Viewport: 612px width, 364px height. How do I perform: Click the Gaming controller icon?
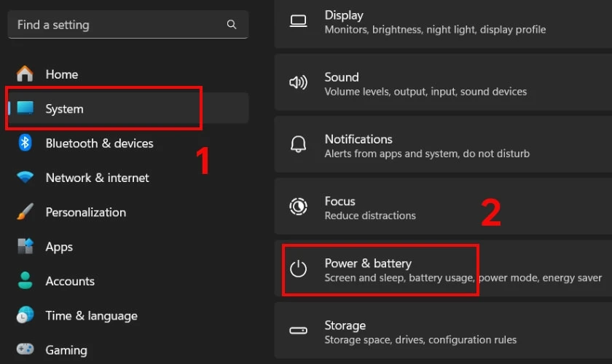coord(25,349)
